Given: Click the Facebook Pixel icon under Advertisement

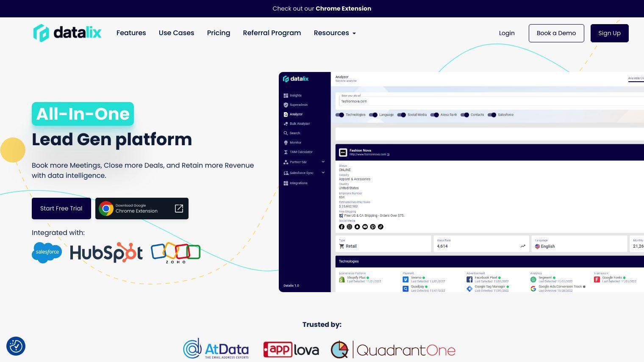Looking at the screenshot, I should pos(469,279).
